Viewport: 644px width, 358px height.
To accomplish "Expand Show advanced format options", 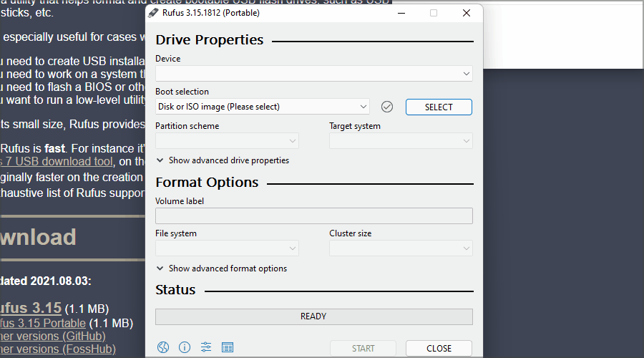I will click(x=227, y=268).
